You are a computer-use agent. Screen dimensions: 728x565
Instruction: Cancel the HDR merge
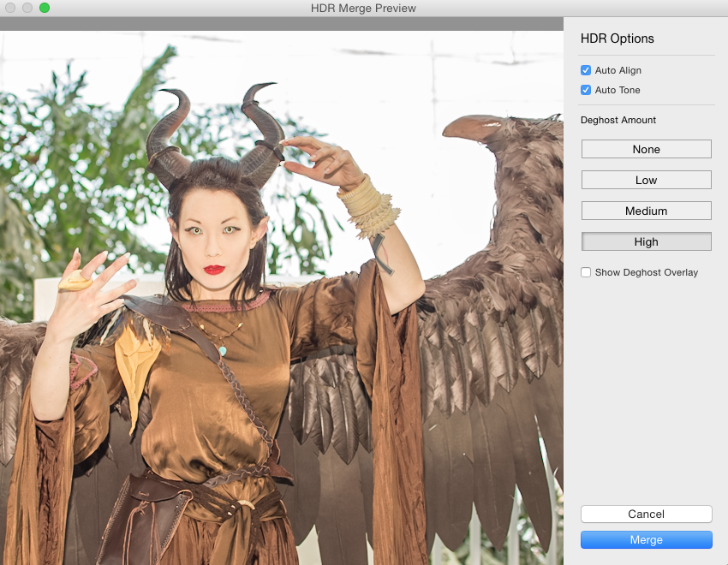pyautogui.click(x=647, y=514)
